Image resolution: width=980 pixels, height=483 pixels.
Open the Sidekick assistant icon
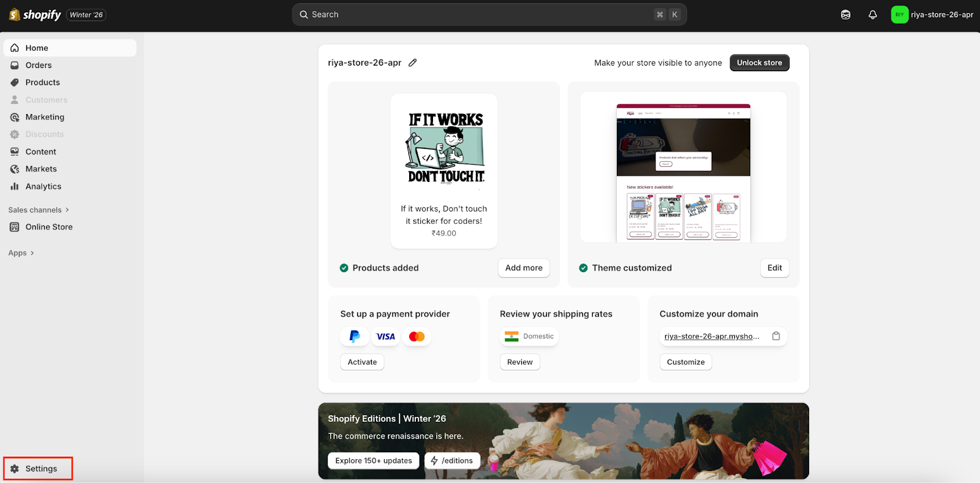pos(845,15)
